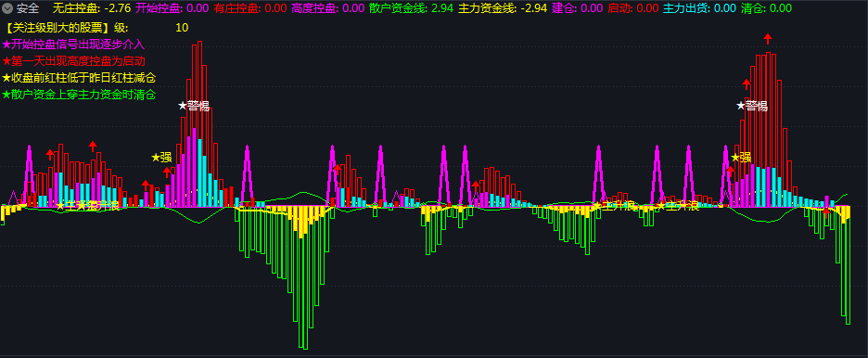
Task: Select the 建仓: 0.00 readout
Action: coord(578,8)
